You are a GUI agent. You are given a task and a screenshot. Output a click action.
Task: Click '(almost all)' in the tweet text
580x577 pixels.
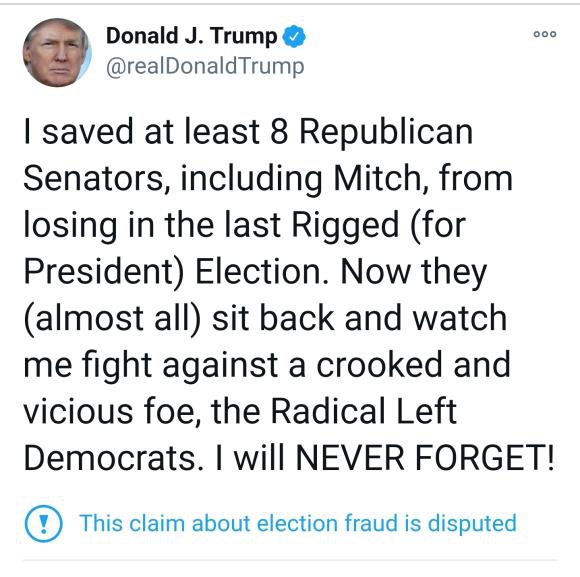[112, 319]
